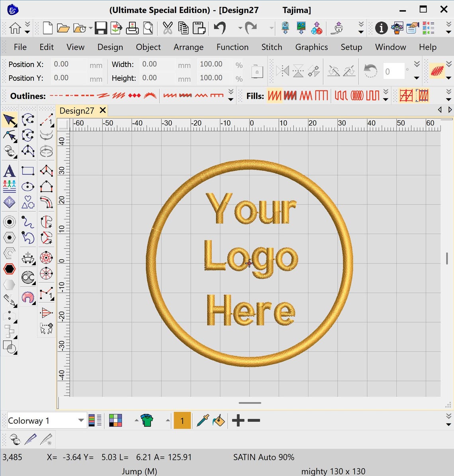Toggle the color palette grid view
454x476 pixels.
click(115, 421)
